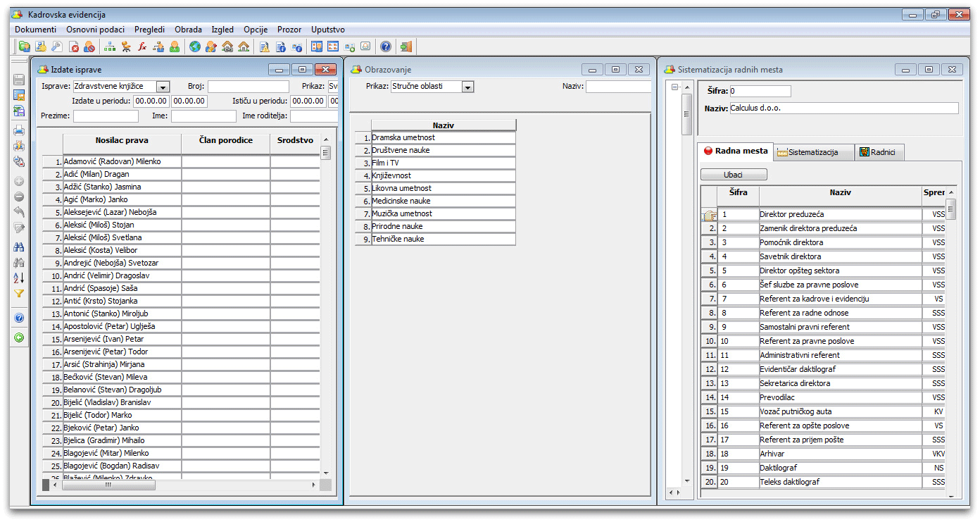The width and height of the screenshot is (980, 522).
Task: Open the Isprave dropdown showing Zdravstvene knjižice
Action: pos(163,87)
